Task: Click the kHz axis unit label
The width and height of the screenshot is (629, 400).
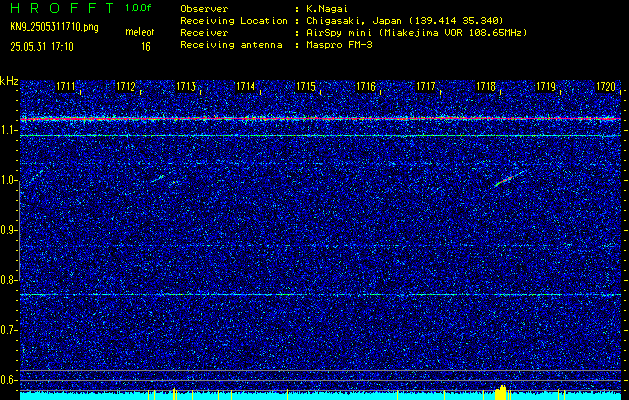Action: [9, 81]
